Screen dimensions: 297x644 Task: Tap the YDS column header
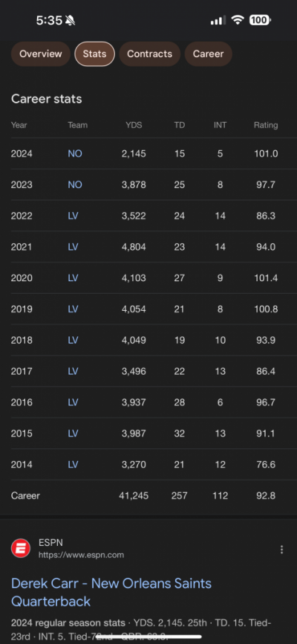pyautogui.click(x=134, y=125)
